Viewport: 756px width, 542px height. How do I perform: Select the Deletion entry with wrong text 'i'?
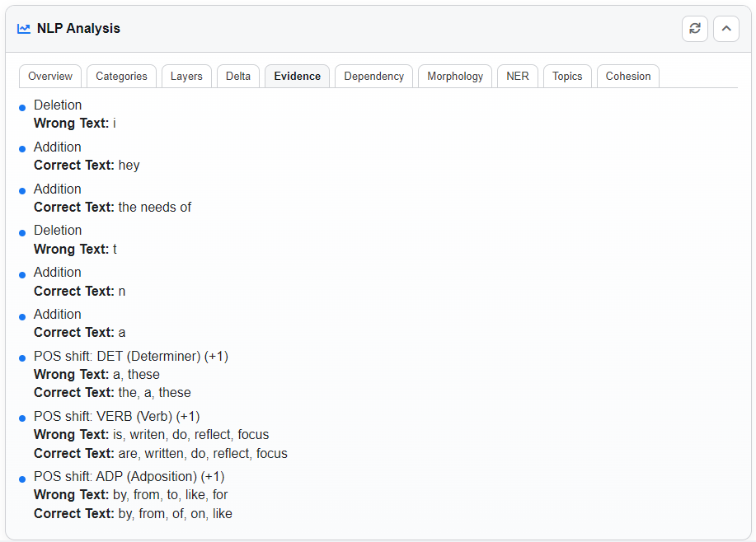pos(58,105)
